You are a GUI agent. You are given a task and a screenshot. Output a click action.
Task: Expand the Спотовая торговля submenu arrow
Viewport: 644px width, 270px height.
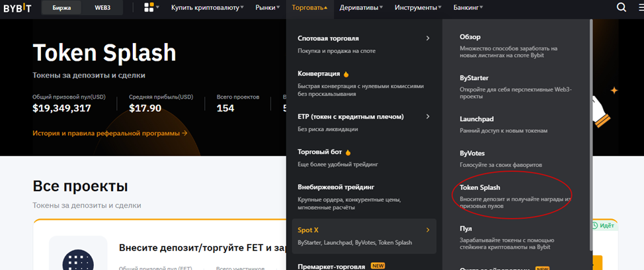click(x=428, y=38)
